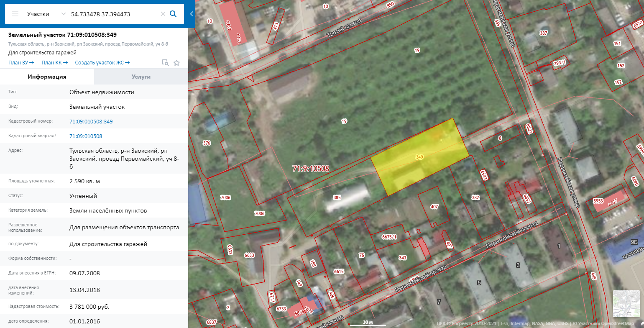The width and height of the screenshot is (644, 328).
Task: Click the Создать участок ЖС link
Action: tap(102, 63)
